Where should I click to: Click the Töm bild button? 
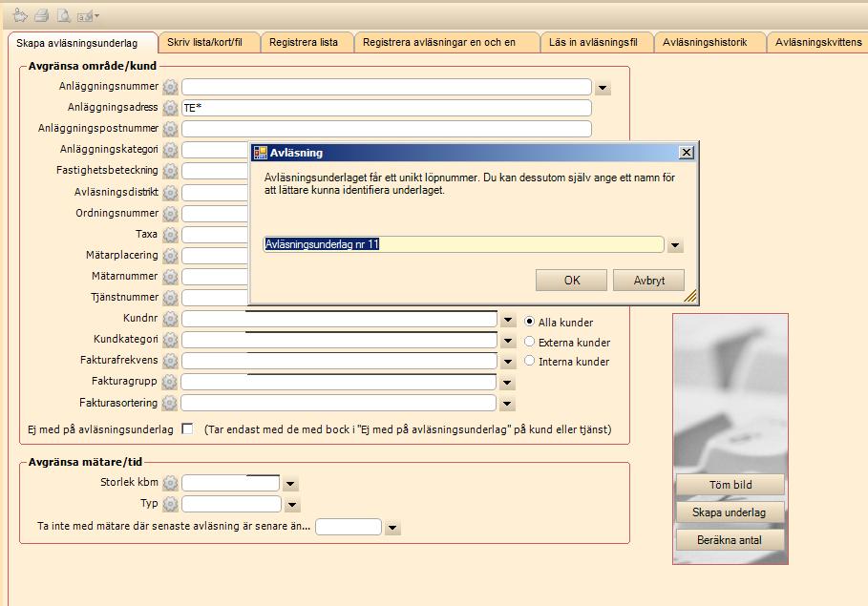coord(730,485)
